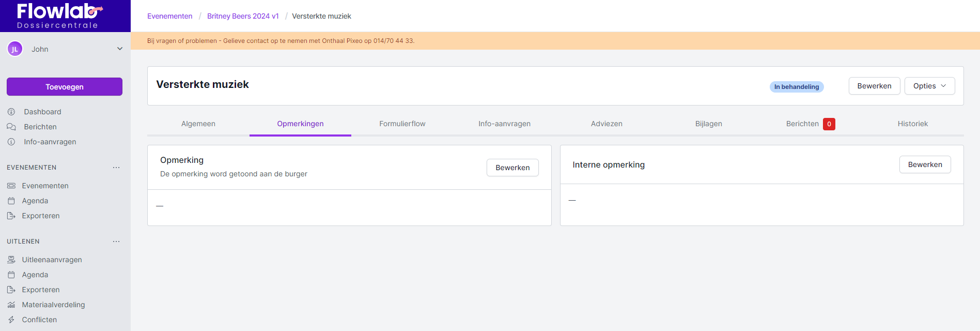The image size is (980, 331).
Task: Open the Historiek tab
Action: point(912,124)
